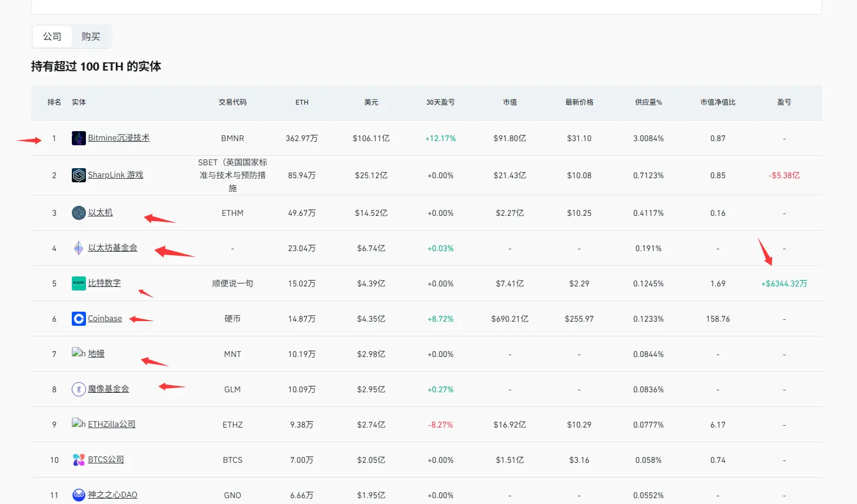Click the 市值净值比 column header
The height and width of the screenshot is (504, 857).
[718, 102]
